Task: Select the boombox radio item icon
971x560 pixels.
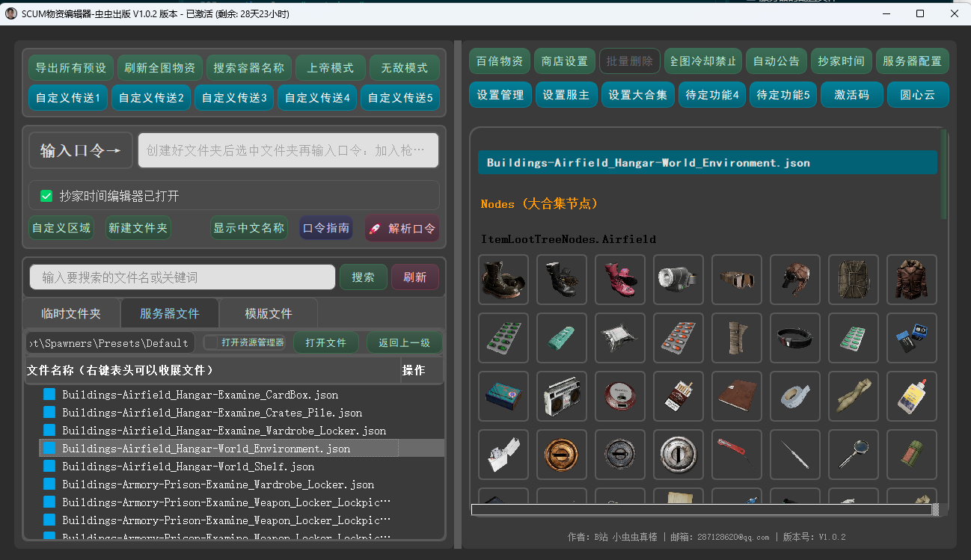Action: click(562, 396)
